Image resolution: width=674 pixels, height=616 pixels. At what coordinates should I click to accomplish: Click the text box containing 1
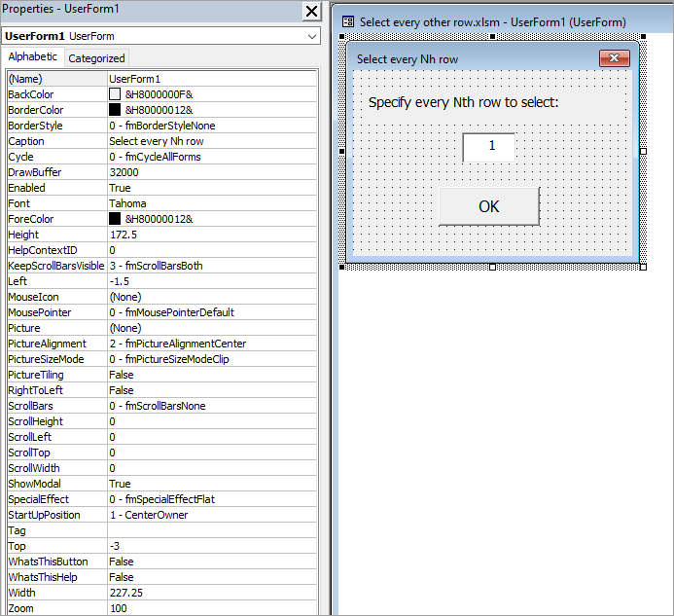pyautogui.click(x=488, y=147)
